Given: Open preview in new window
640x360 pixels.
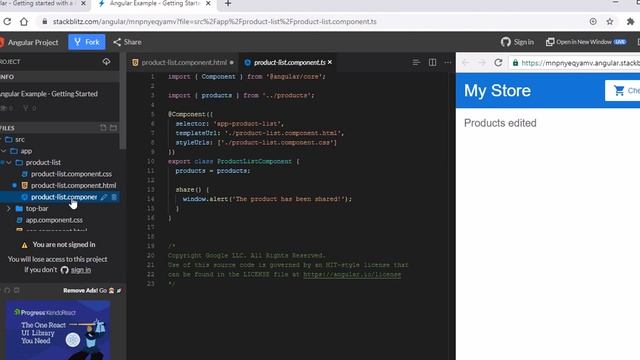Looking at the screenshot, I should [586, 42].
